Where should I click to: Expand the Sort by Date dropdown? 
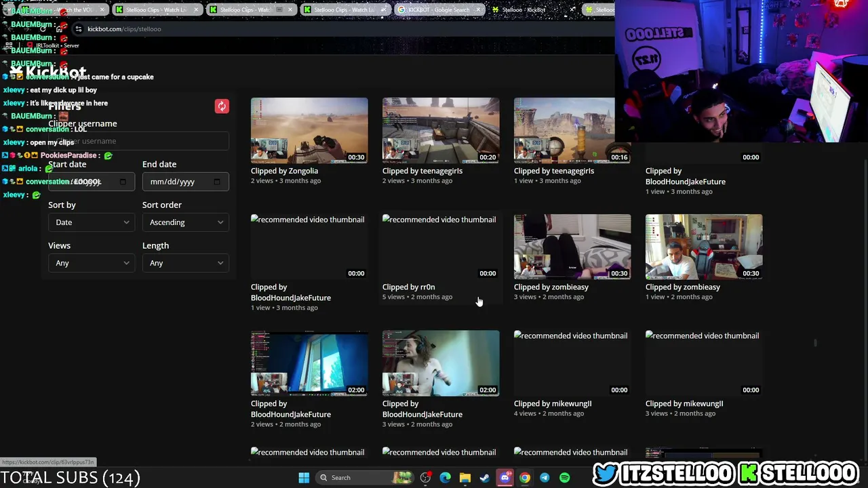tap(92, 222)
